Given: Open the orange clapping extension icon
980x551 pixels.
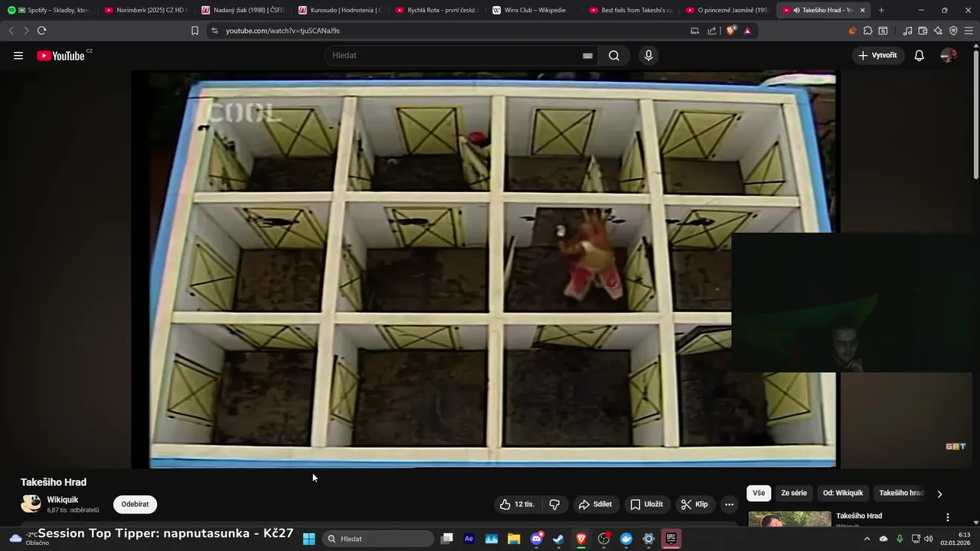Looking at the screenshot, I should (x=852, y=31).
